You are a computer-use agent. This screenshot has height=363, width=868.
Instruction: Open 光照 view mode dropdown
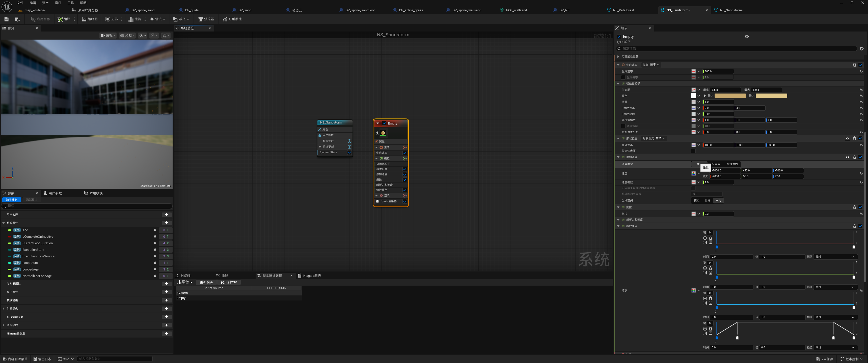(x=127, y=35)
